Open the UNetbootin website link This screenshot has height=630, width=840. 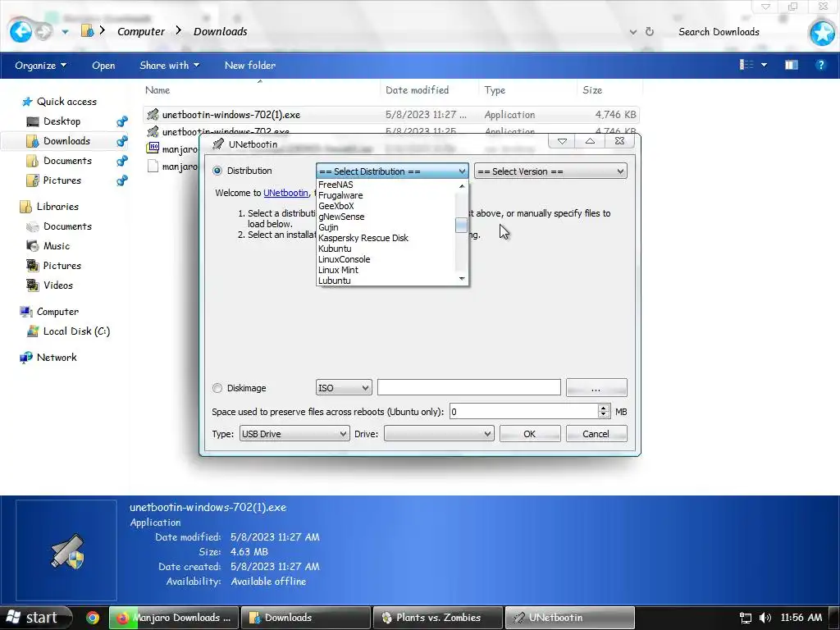click(x=285, y=193)
